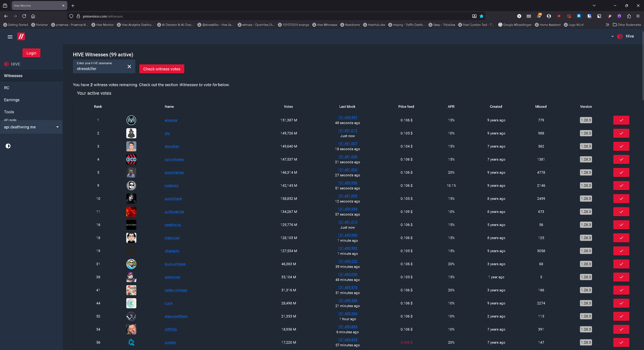This screenshot has width=644, height=350.
Task: Go to Earnings in the sidebar
Action: coord(12,100)
